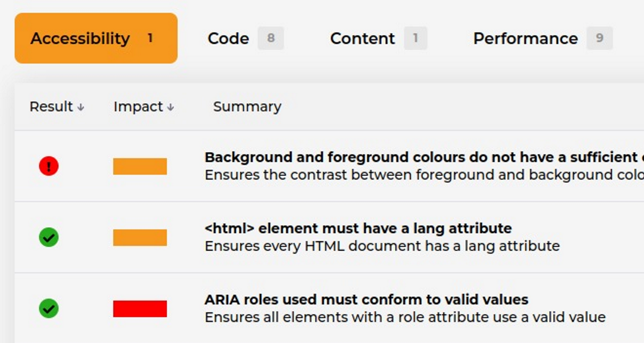Click the red impact bar for ARIA roles
The width and height of the screenshot is (644, 343).
click(140, 308)
